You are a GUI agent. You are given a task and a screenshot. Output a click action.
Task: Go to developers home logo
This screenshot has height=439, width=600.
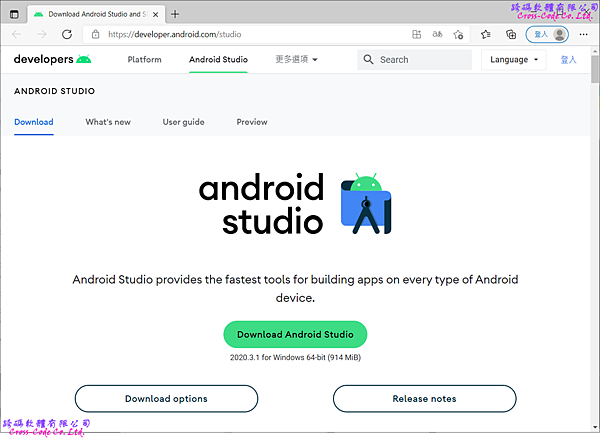52,59
